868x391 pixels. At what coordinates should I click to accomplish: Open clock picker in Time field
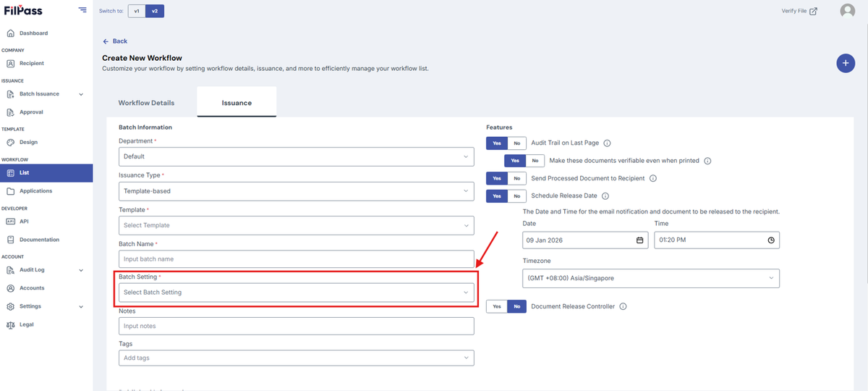click(771, 240)
